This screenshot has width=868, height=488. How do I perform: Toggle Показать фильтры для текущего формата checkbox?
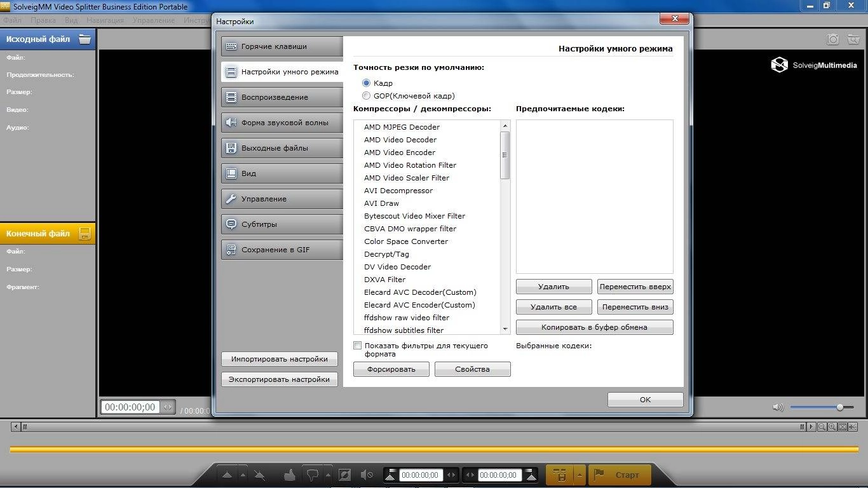tap(357, 346)
